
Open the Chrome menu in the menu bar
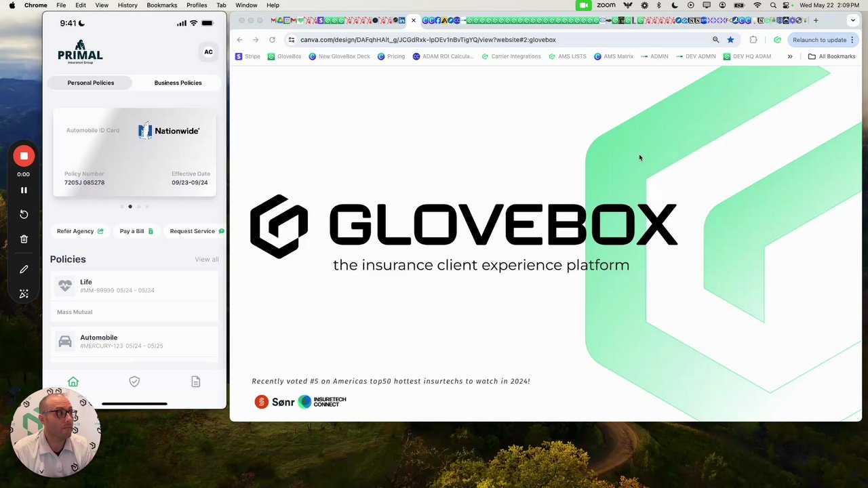click(36, 5)
